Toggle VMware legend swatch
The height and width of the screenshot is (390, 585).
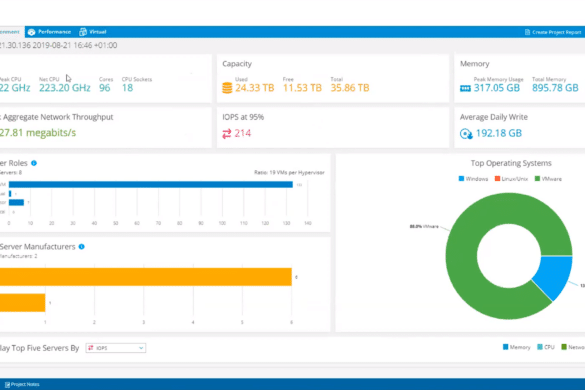coord(537,179)
